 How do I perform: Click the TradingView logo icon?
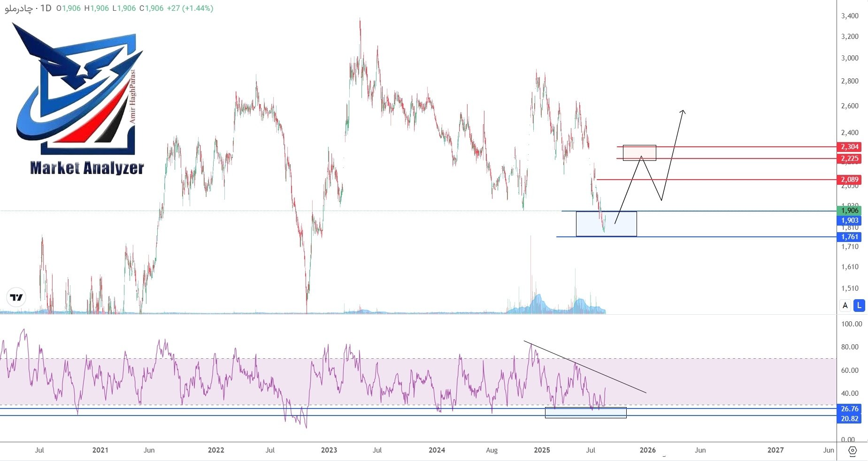click(x=16, y=297)
